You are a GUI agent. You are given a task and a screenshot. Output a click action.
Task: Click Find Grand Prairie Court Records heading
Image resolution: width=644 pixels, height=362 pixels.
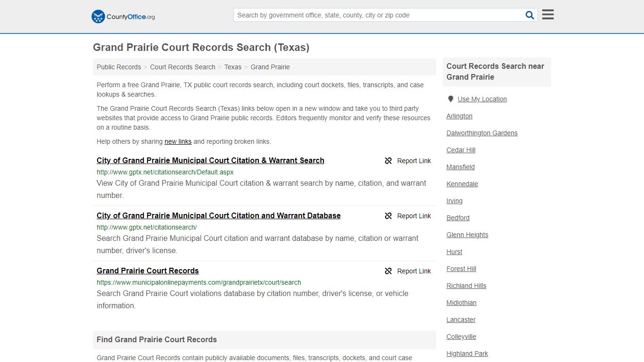157,339
